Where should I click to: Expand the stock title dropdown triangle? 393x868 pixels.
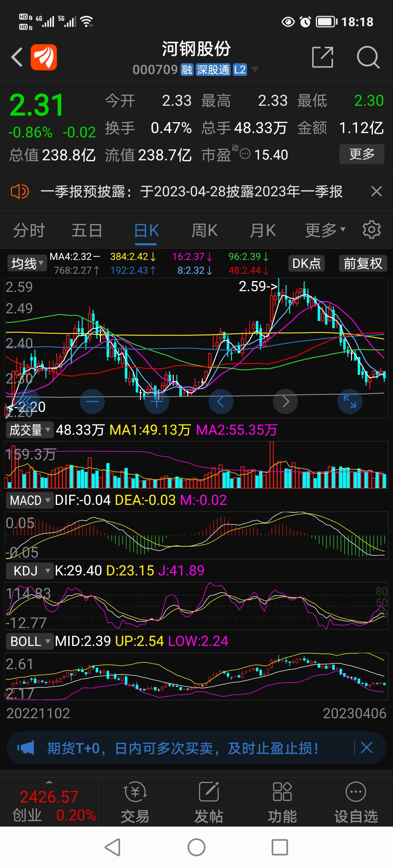[x=255, y=69]
